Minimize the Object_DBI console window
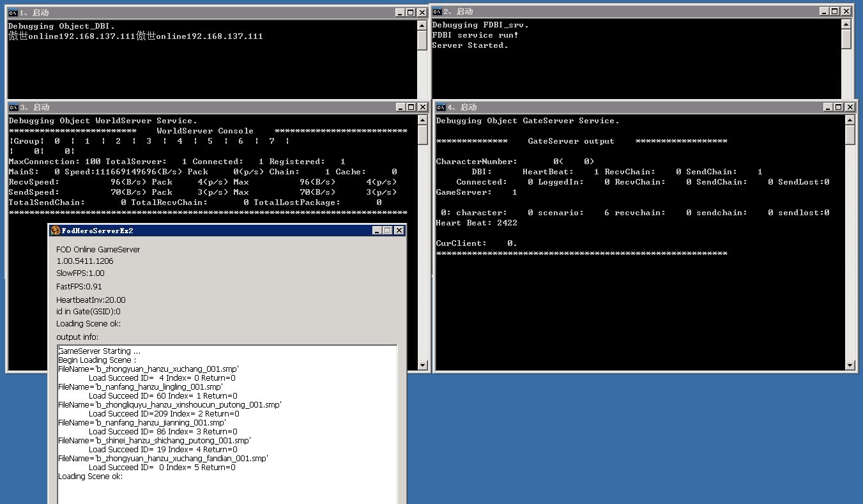The height and width of the screenshot is (504, 863). tap(399, 13)
